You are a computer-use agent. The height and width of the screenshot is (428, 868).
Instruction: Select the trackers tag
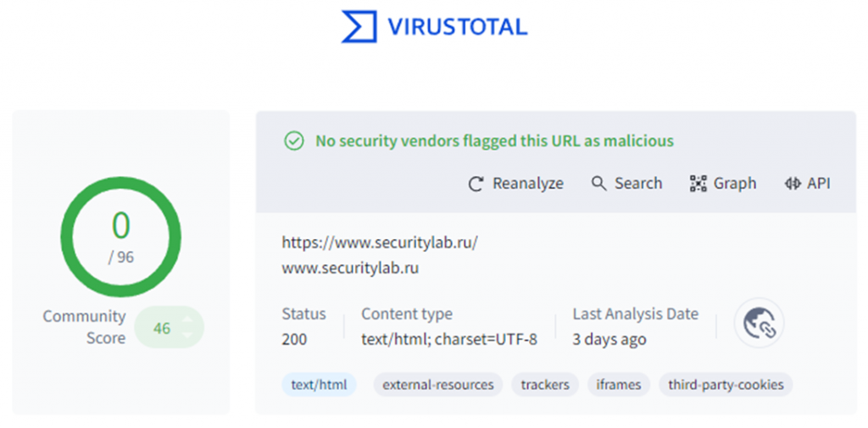pos(545,384)
